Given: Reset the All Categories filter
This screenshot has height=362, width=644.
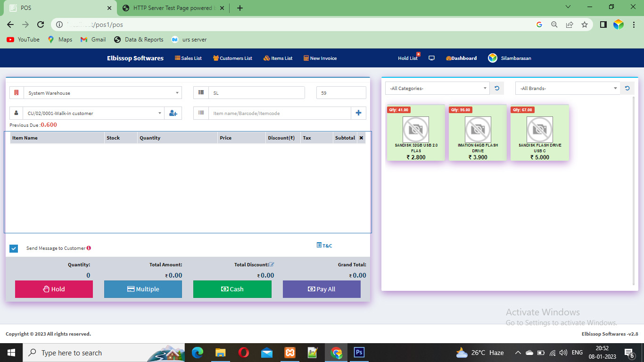Looking at the screenshot, I should pos(497,88).
